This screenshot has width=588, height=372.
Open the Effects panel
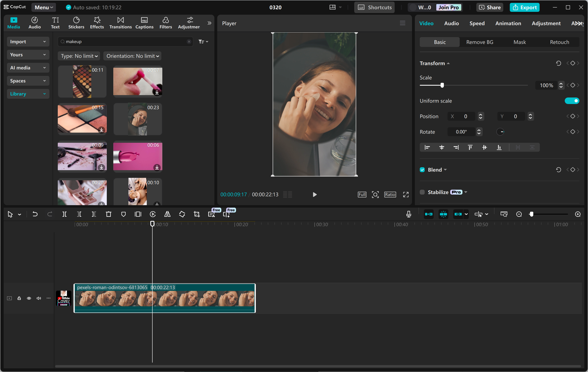(97, 23)
